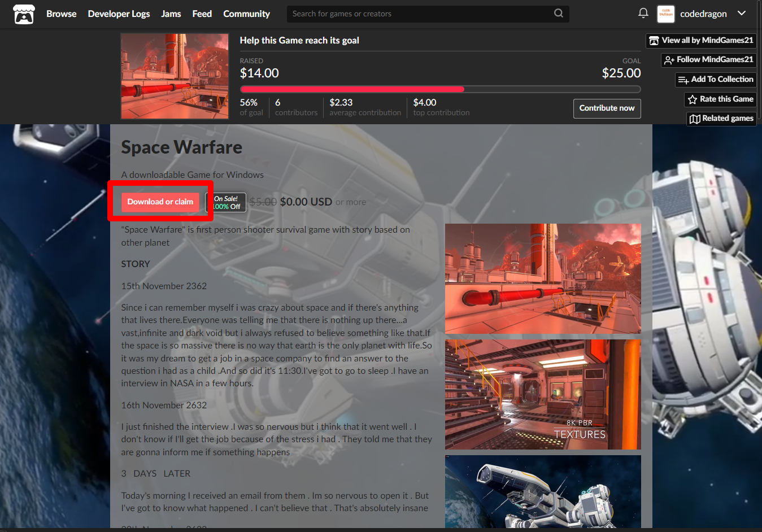Open codedragon profile avatar
This screenshot has height=532, width=762.
pyautogui.click(x=666, y=14)
